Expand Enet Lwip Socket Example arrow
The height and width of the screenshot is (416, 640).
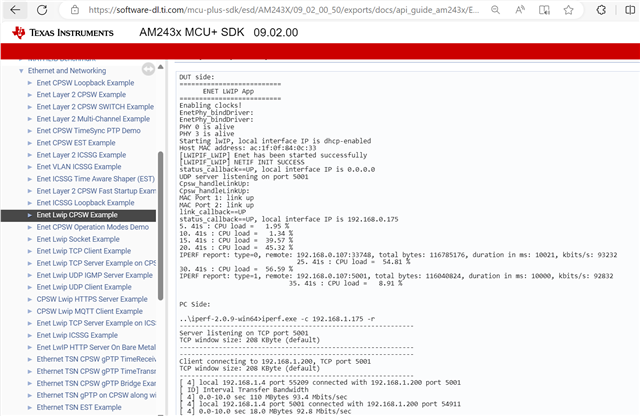(x=30, y=239)
